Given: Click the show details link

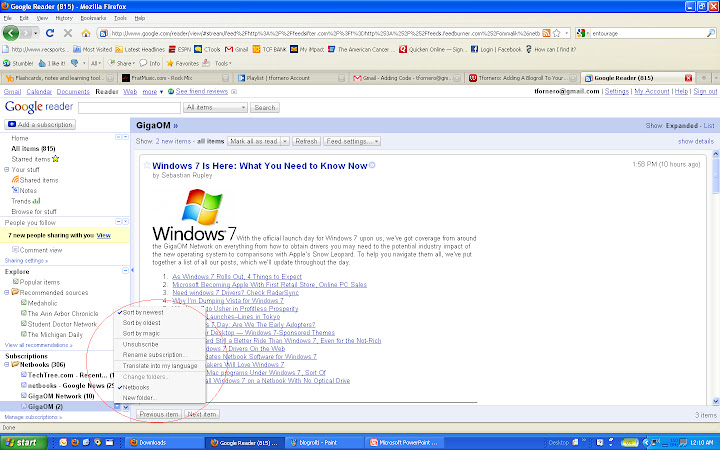Looking at the screenshot, I should (696, 141).
